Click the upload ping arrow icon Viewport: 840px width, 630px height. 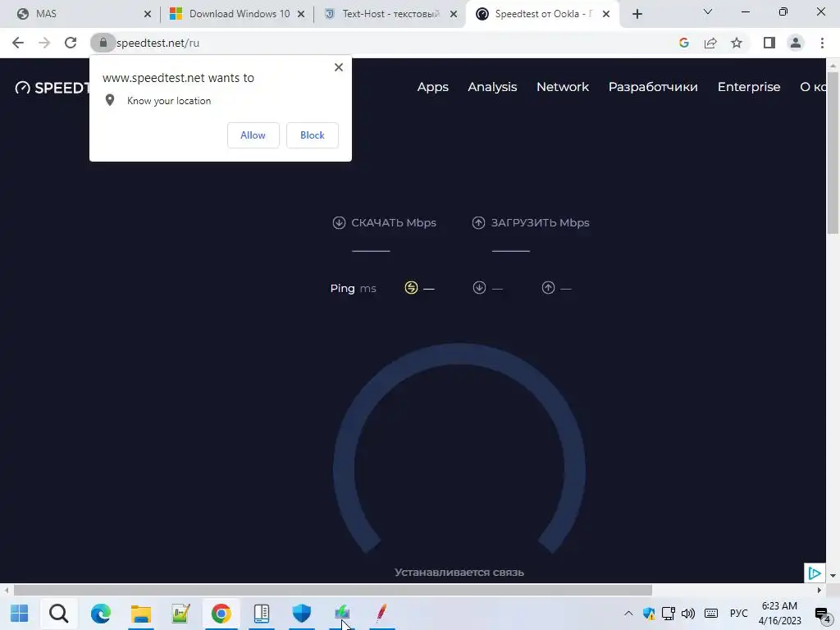(548, 288)
